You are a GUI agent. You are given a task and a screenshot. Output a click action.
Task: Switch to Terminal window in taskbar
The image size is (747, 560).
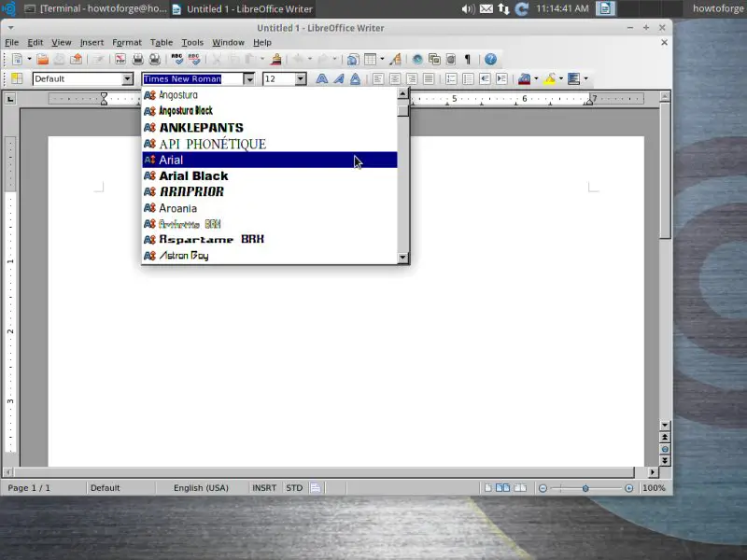click(96, 8)
